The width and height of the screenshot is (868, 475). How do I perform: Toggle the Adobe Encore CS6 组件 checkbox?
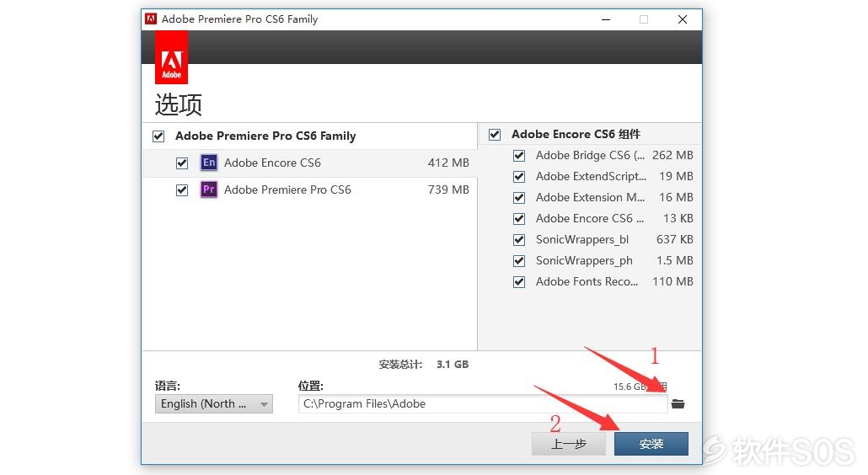click(495, 135)
